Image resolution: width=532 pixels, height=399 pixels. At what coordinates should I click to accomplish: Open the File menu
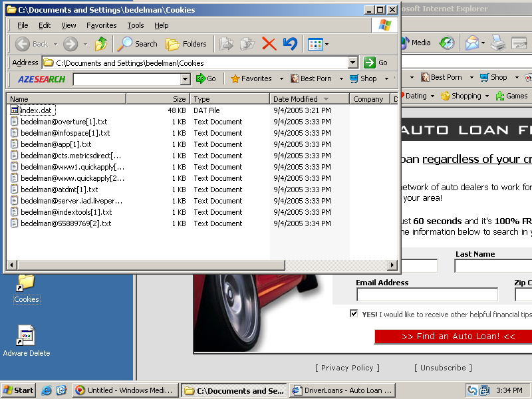click(23, 25)
